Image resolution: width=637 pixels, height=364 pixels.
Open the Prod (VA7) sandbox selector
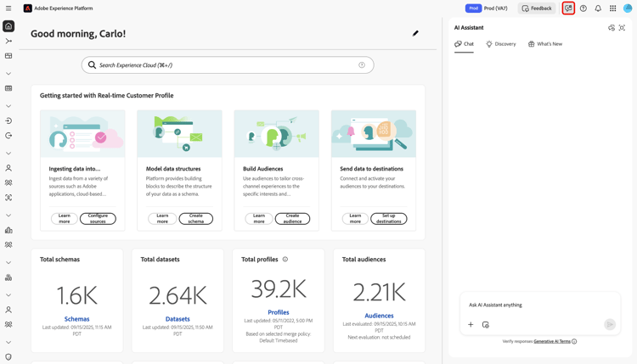(x=487, y=8)
